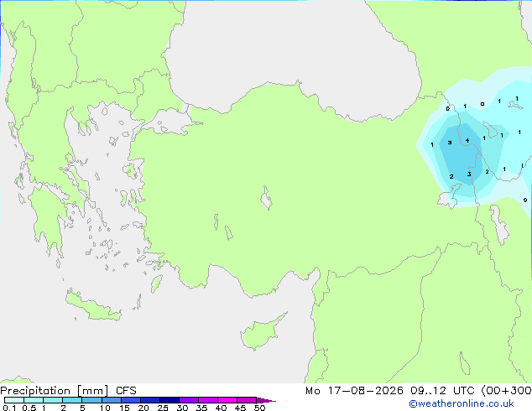
Task: Click the 2–5 mm legend swatch
Action: click(72, 400)
